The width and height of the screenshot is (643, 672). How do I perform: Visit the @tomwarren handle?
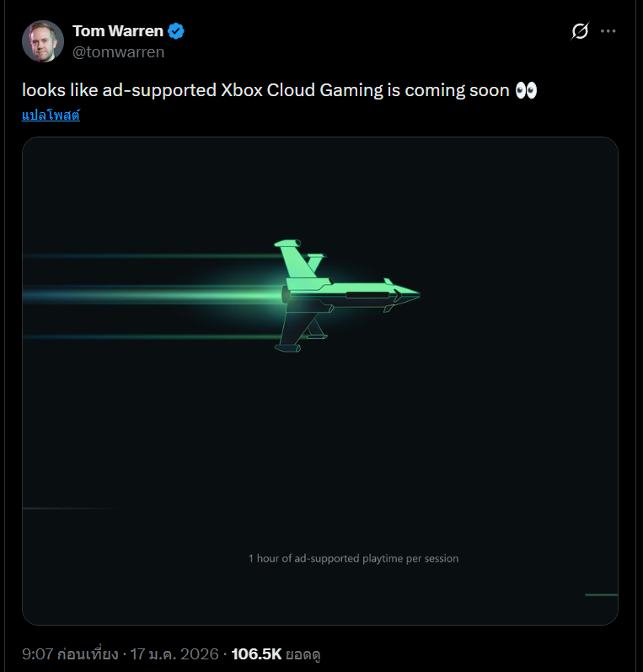(x=118, y=52)
